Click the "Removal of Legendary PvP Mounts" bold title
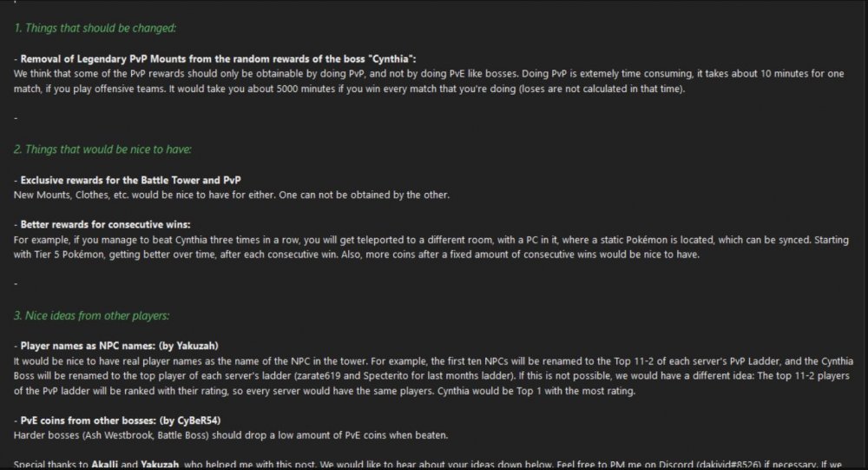The height and width of the screenshot is (470, 868). [x=104, y=58]
